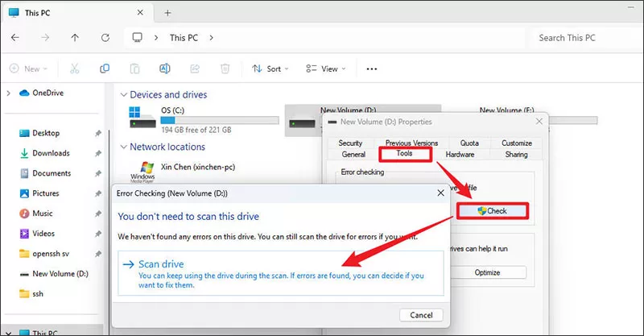Open Videos in the sidebar
644x336 pixels.
[x=37, y=234]
